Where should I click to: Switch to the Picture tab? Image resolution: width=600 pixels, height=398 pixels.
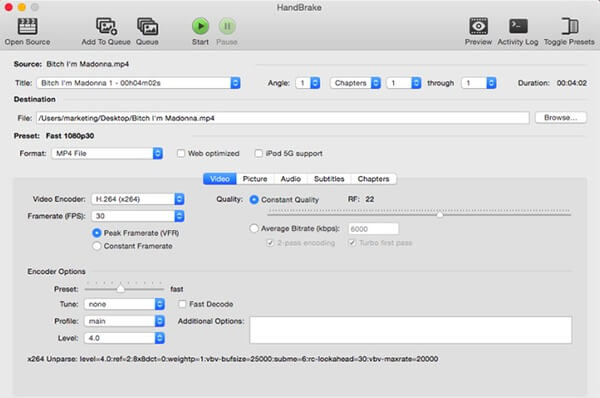[x=255, y=179]
